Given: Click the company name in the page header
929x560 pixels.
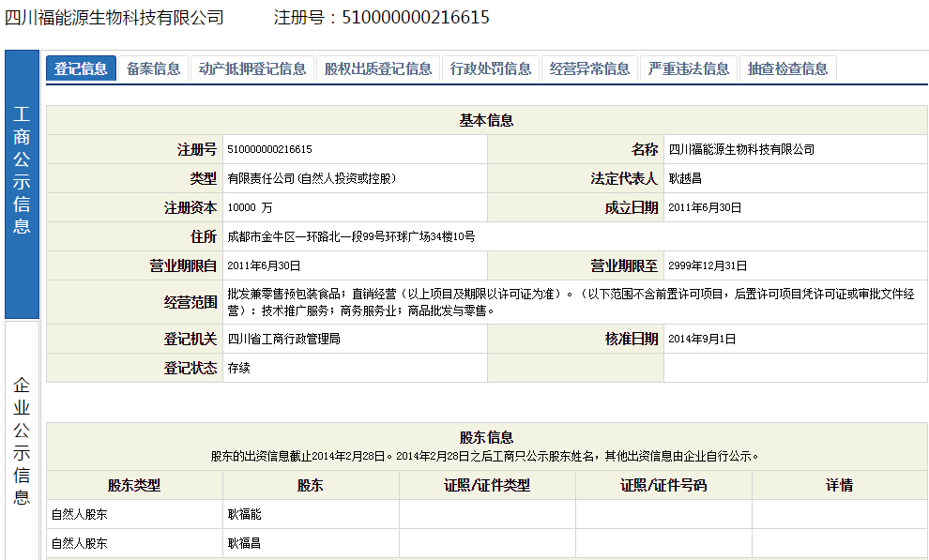Looking at the screenshot, I should (114, 18).
